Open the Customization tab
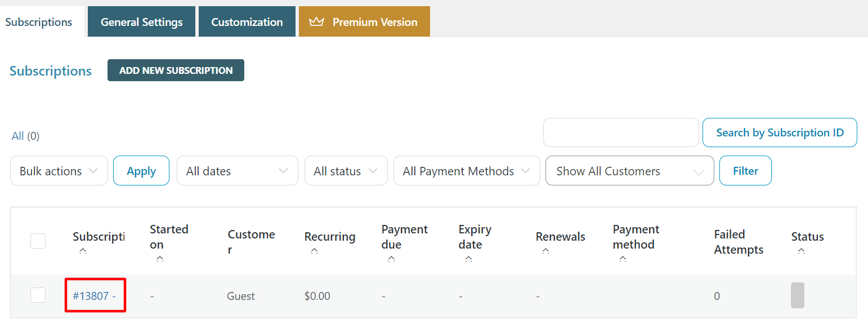This screenshot has width=868, height=323. pyautogui.click(x=247, y=22)
